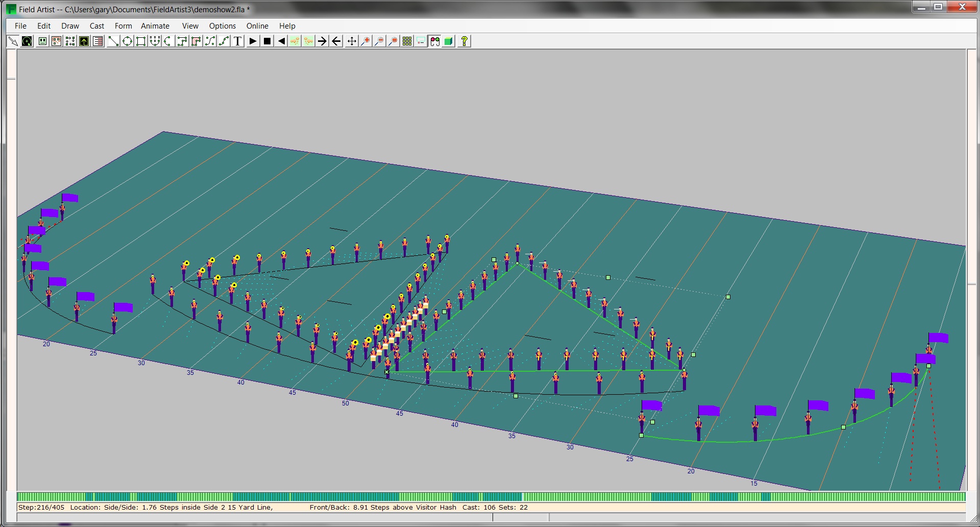
Task: Click the pan/move view crosshair icon
Action: (x=352, y=41)
